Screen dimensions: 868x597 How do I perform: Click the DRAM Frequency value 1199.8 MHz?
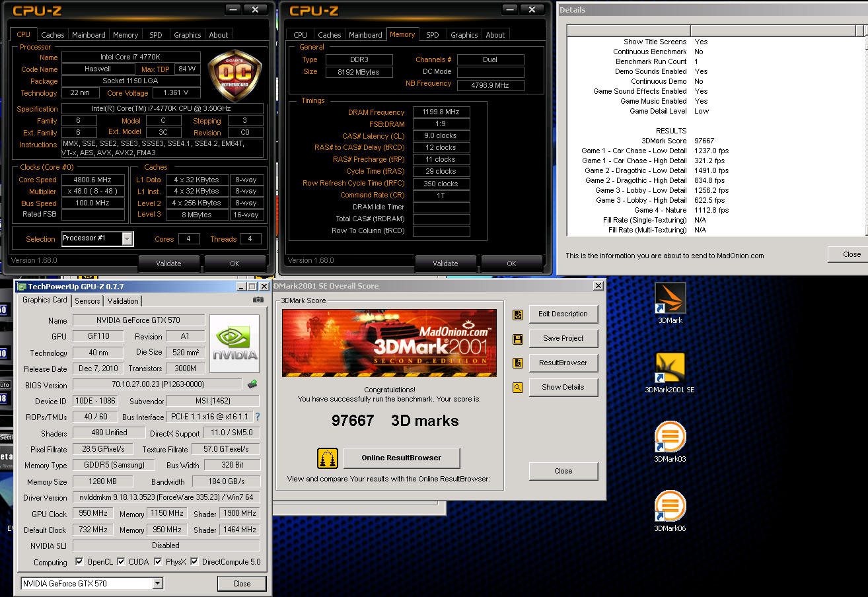[x=441, y=112]
